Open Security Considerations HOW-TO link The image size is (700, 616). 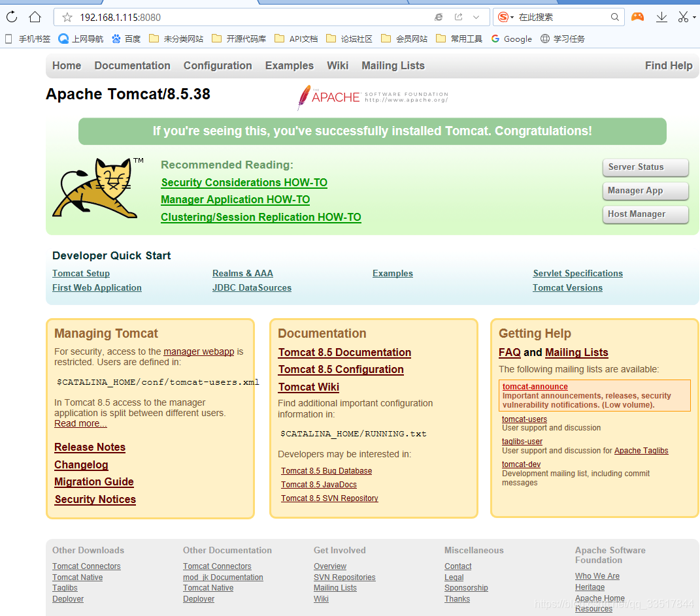tap(244, 182)
